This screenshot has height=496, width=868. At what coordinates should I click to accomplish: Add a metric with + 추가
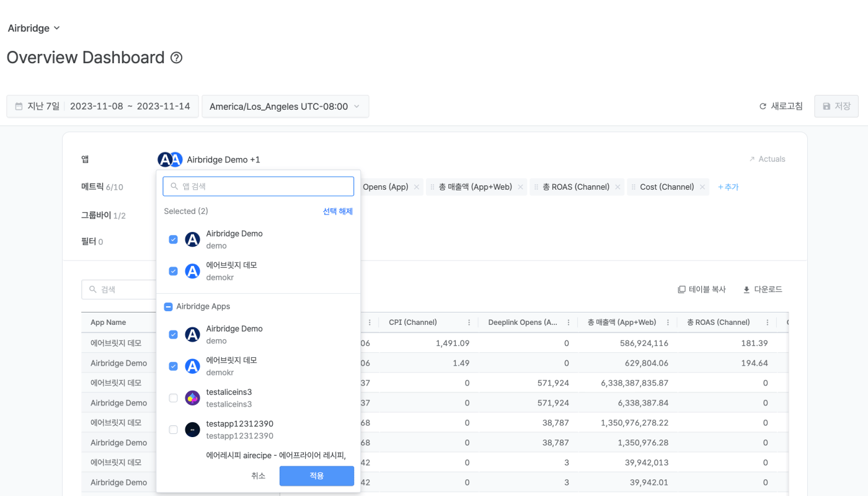pos(728,187)
